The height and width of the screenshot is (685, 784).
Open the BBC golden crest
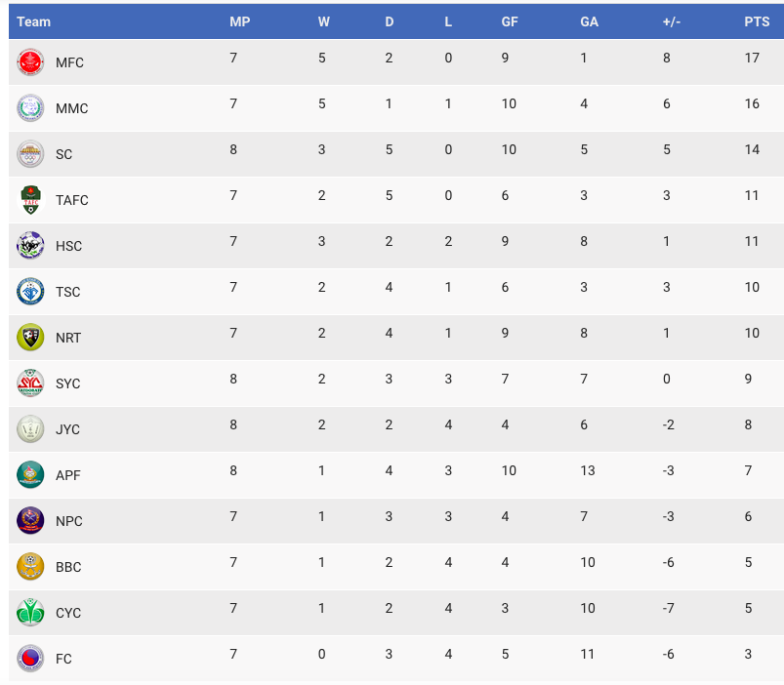click(x=30, y=567)
